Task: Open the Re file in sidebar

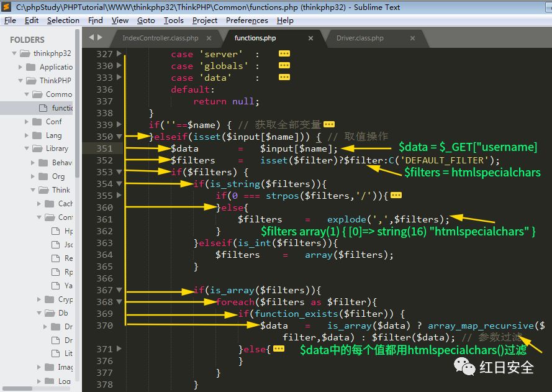Action: (x=69, y=258)
